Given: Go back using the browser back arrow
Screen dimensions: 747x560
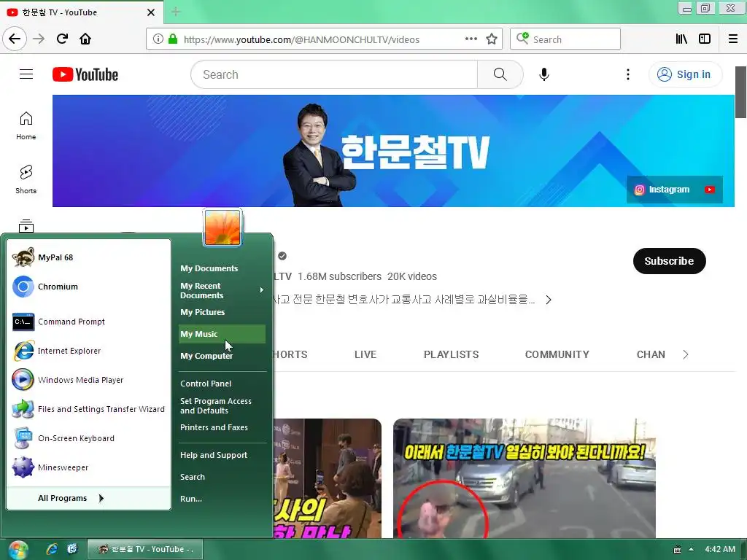Looking at the screenshot, I should click(15, 39).
